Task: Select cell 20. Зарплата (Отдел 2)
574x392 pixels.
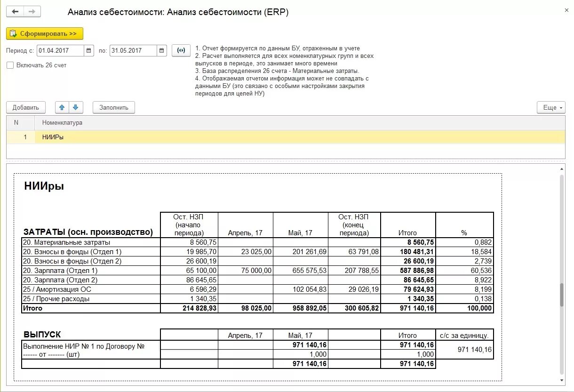Action: pyautogui.click(x=91, y=280)
